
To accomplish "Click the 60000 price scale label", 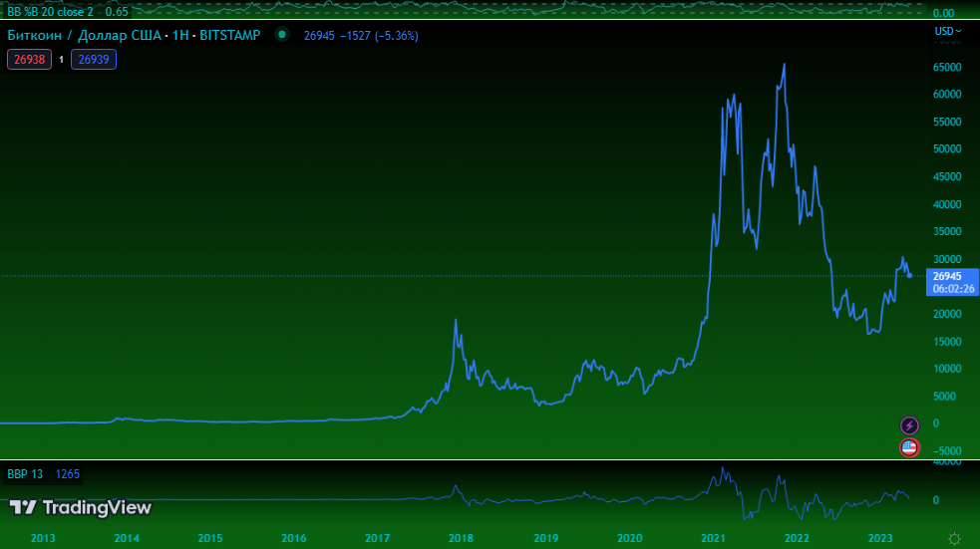I will (x=947, y=95).
